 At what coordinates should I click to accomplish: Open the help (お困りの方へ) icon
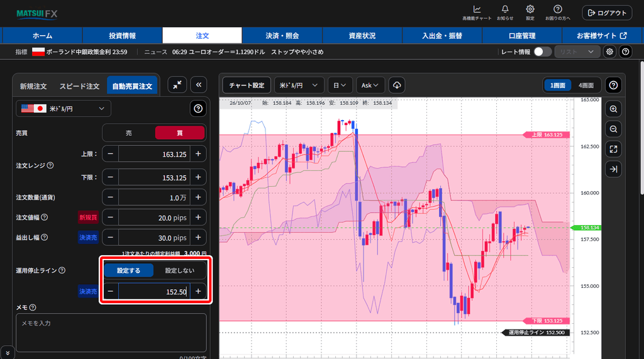pyautogui.click(x=557, y=13)
